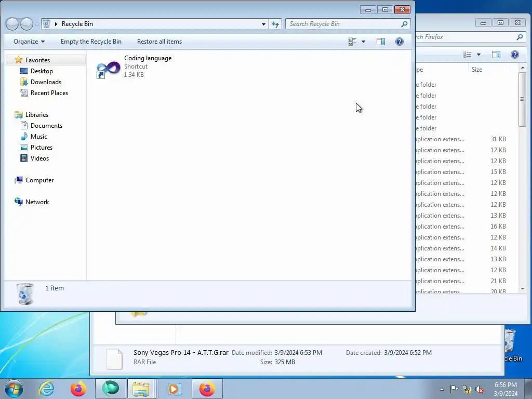The width and height of the screenshot is (532, 399).
Task: Toggle preview pane in Firefox folder window
Action: [x=496, y=54]
